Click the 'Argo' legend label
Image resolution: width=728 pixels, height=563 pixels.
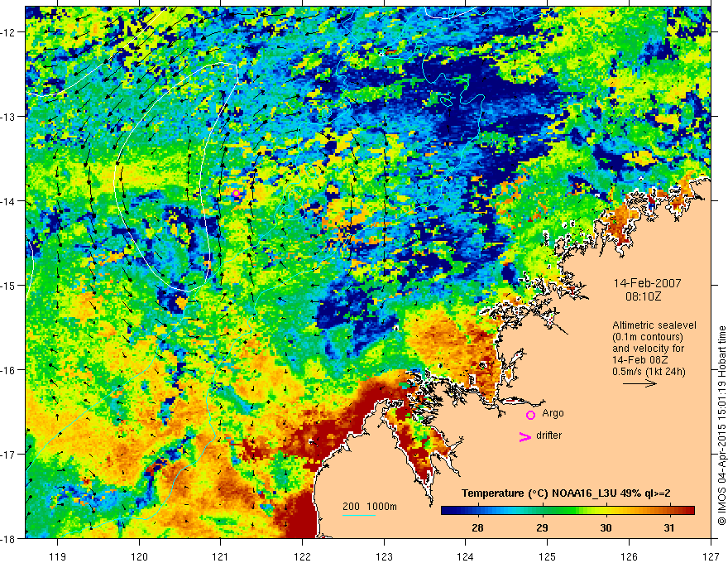553,413
